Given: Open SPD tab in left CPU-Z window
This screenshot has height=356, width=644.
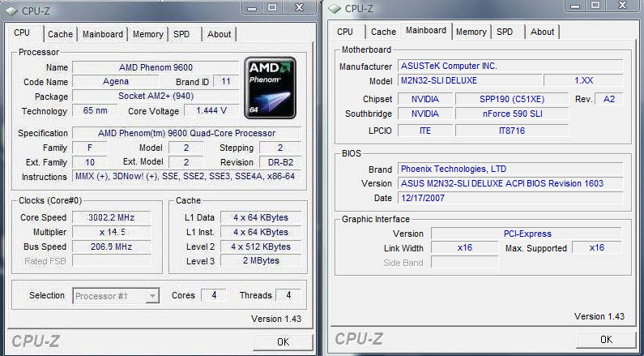Looking at the screenshot, I should (x=181, y=34).
